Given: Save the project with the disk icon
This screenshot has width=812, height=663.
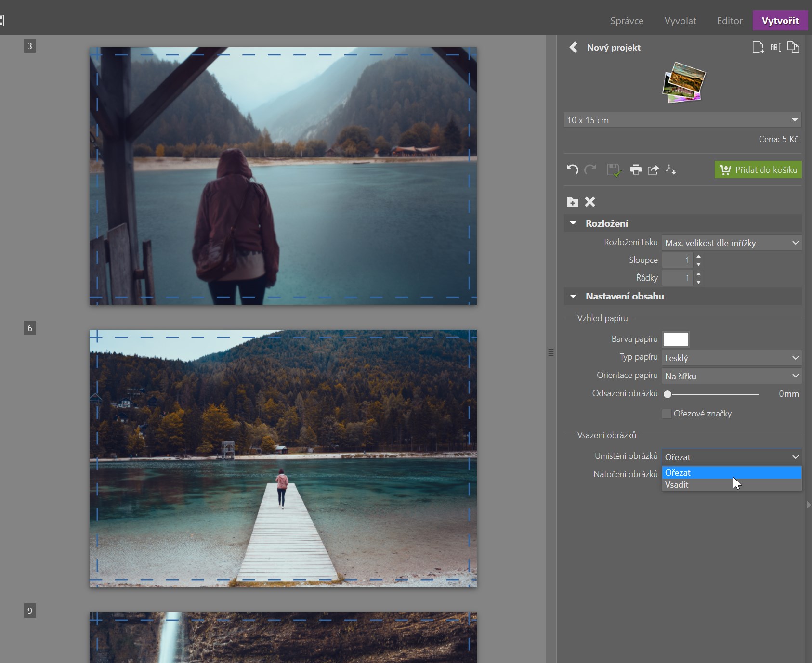Looking at the screenshot, I should pos(614,169).
